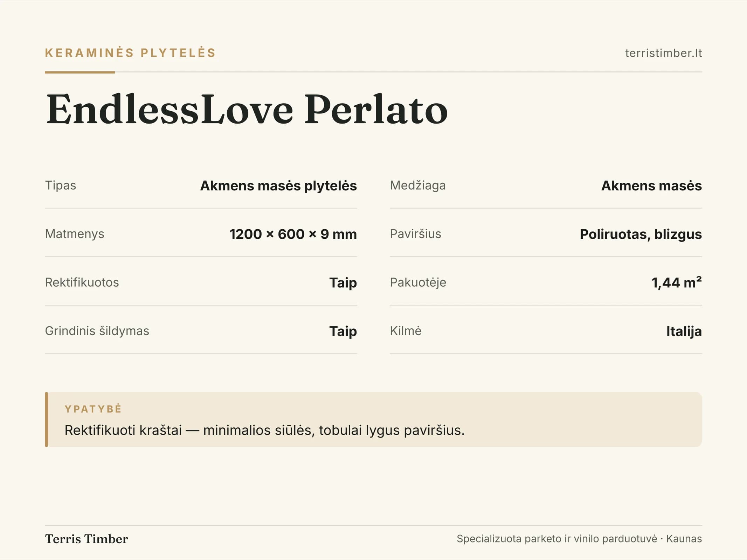Click the Italija origin value
This screenshot has width=747, height=560.
click(684, 331)
